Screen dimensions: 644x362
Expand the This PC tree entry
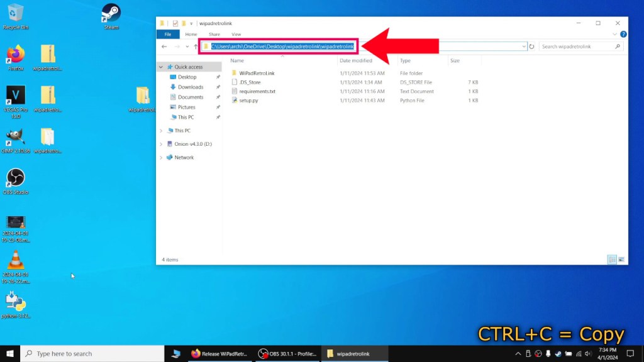161,130
